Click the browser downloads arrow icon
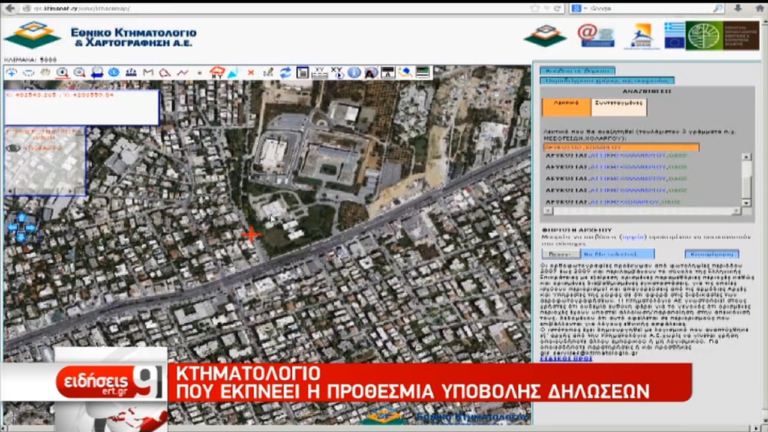The image size is (768, 432). point(738,8)
